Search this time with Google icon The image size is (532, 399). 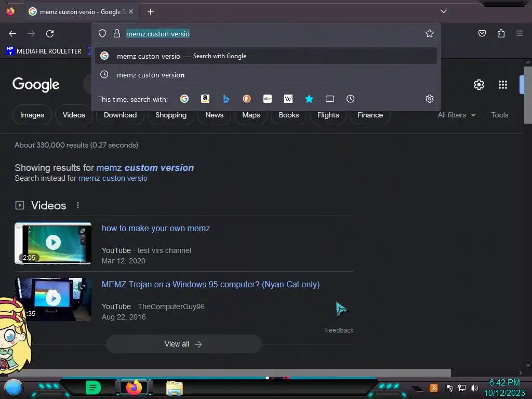point(184,99)
